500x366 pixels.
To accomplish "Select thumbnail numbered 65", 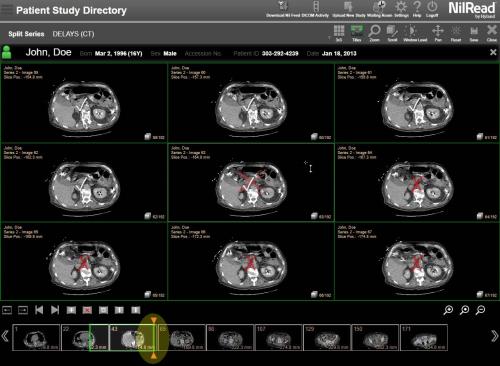I will point(182,338).
